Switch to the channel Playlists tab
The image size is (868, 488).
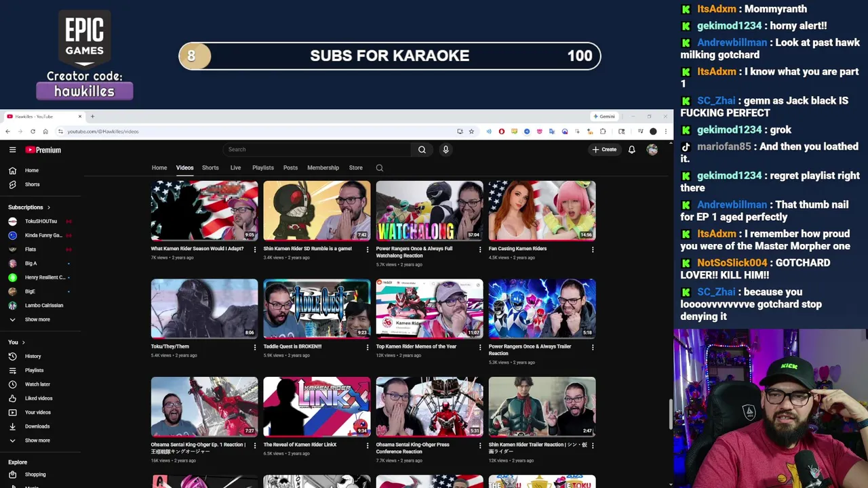(263, 168)
